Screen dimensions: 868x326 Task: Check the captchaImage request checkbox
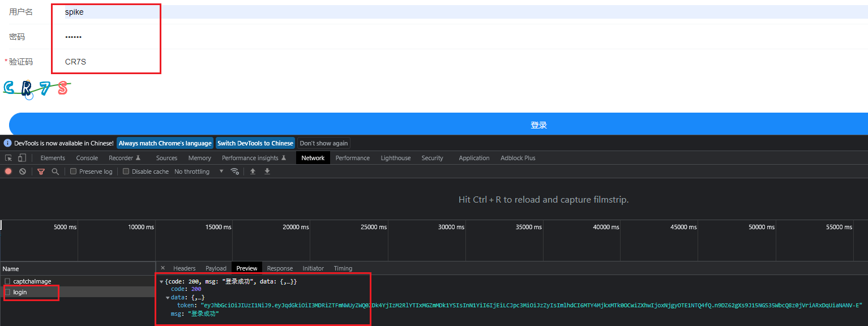[7, 281]
